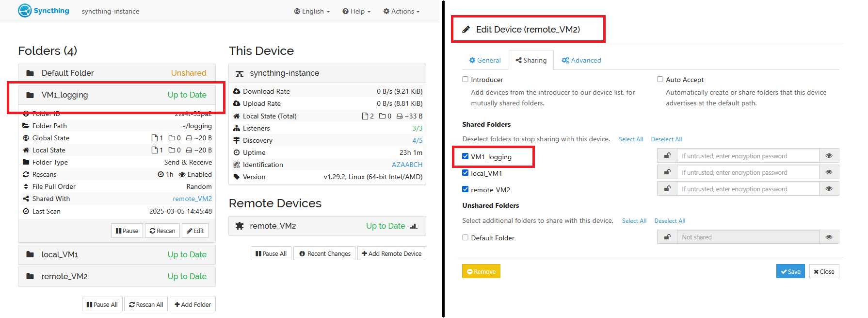The image size is (868, 318).
Task: Click the Syncthing logo
Action: tap(43, 11)
